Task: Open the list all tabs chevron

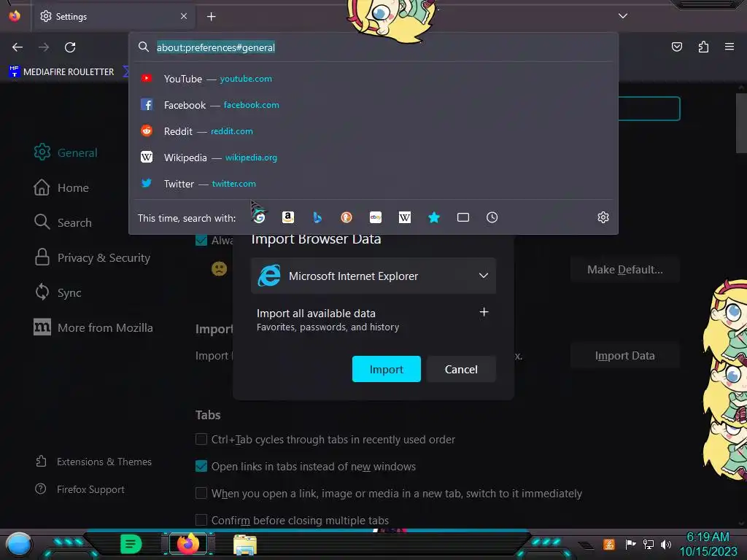Action: 623,16
